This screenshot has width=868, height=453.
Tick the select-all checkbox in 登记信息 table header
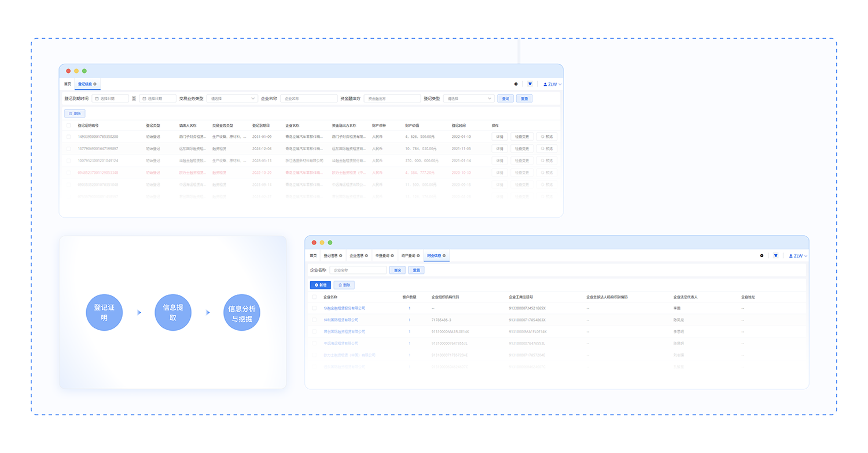click(x=69, y=126)
